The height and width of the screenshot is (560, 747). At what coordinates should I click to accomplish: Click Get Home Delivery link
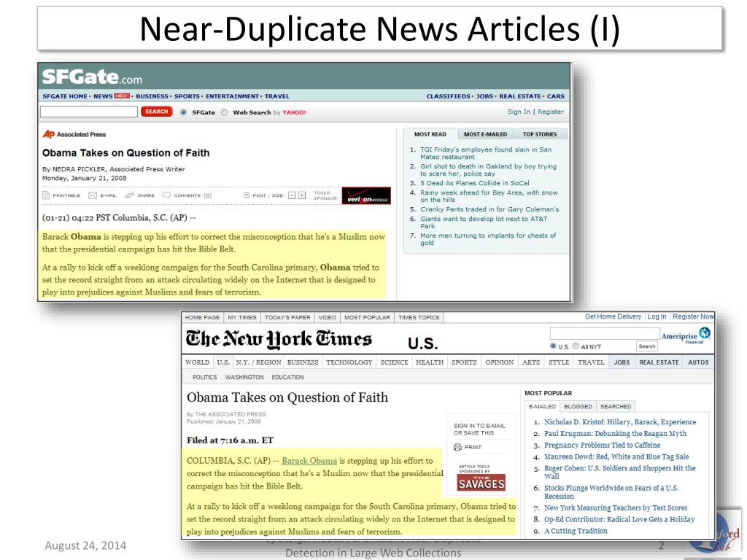613,316
